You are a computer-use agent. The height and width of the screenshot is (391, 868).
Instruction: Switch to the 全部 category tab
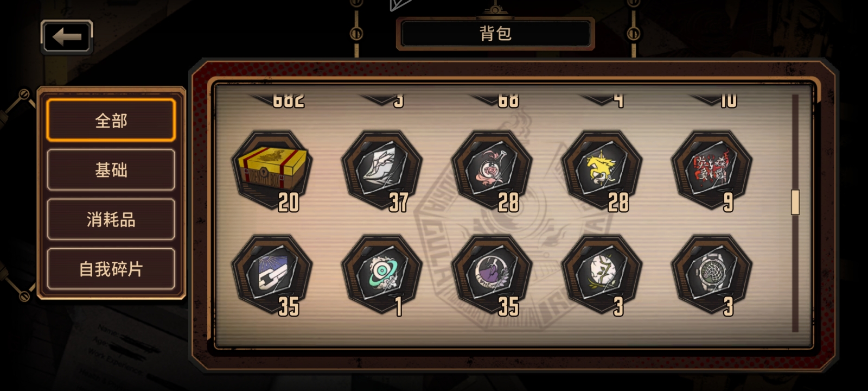pos(111,120)
